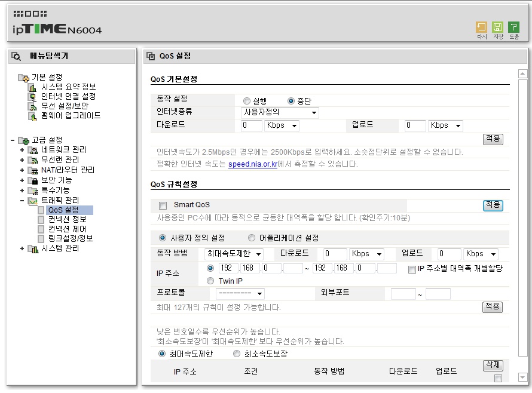
Task: Open 링크설정/정보 menu item
Action: [x=70, y=238]
